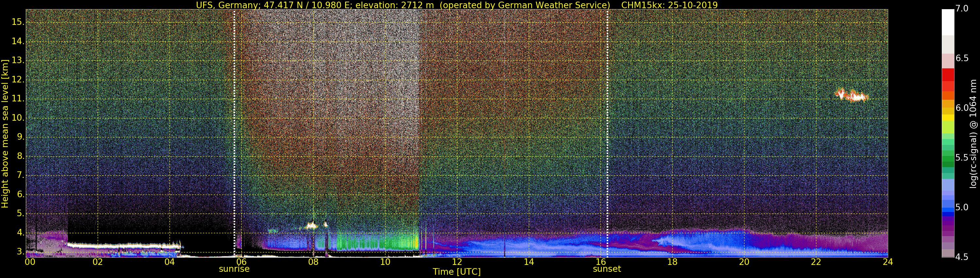The height and width of the screenshot is (278, 980).
Task: Click height tick label 8. km
Action: [x=20, y=156]
